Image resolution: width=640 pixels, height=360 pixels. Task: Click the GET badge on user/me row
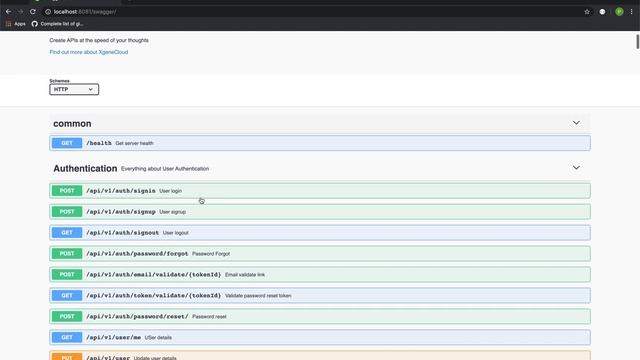click(x=67, y=338)
